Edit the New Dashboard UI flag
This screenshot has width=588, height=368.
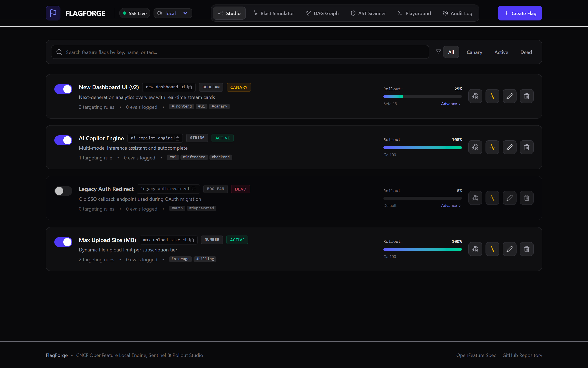pyautogui.click(x=510, y=96)
